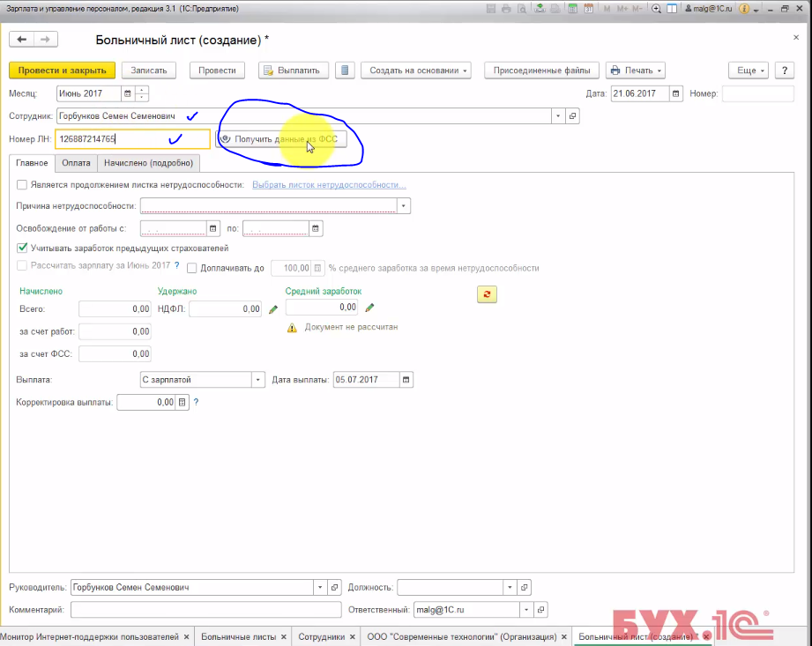This screenshot has height=646, width=812.
Task: Close the Больничные листы tab
Action: coord(284,636)
